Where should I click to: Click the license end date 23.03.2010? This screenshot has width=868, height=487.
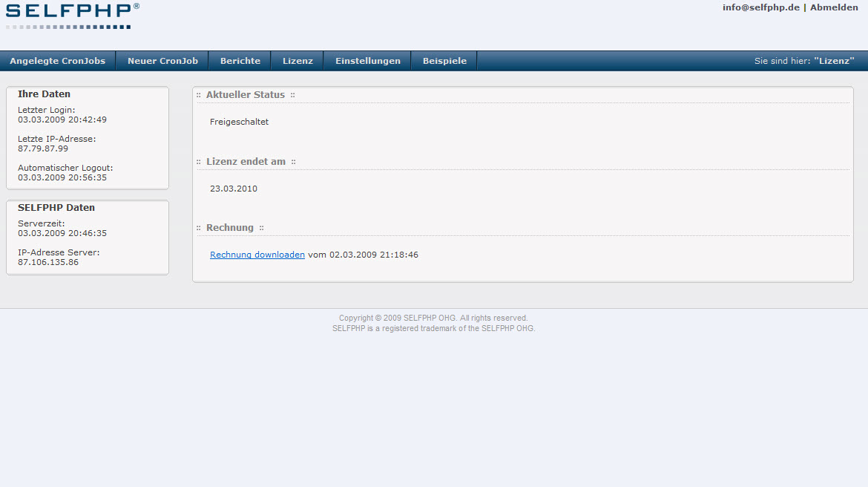(x=233, y=189)
